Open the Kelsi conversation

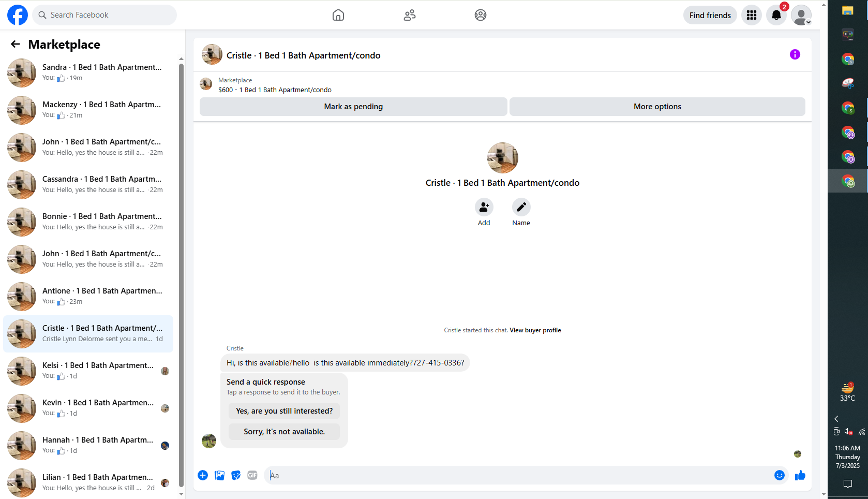coord(88,371)
